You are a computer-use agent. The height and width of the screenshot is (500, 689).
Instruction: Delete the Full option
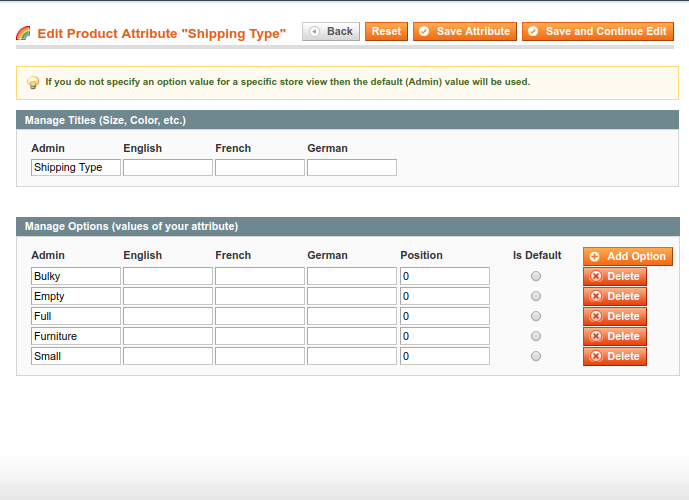pyautogui.click(x=615, y=316)
